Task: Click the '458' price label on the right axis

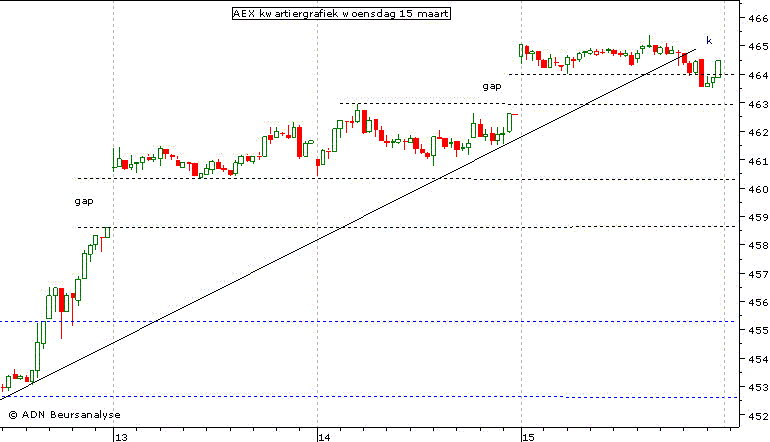Action: (759, 245)
